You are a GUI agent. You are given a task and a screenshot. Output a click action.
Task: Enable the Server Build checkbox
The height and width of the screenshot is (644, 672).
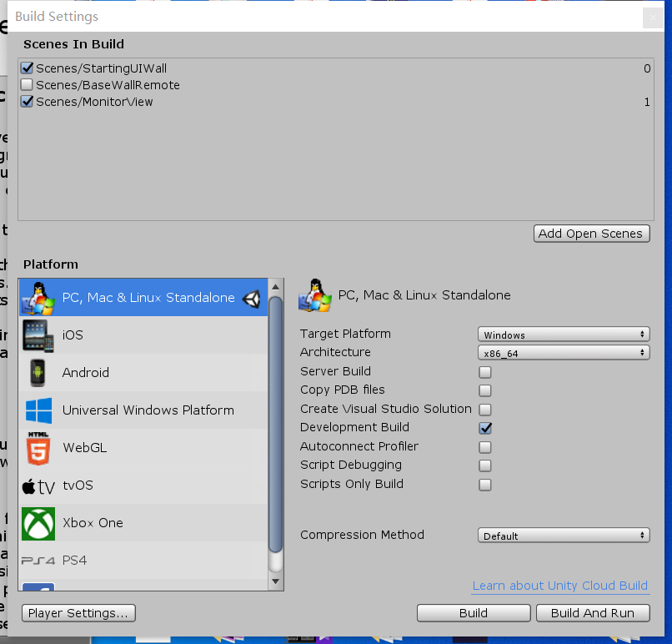coord(485,372)
